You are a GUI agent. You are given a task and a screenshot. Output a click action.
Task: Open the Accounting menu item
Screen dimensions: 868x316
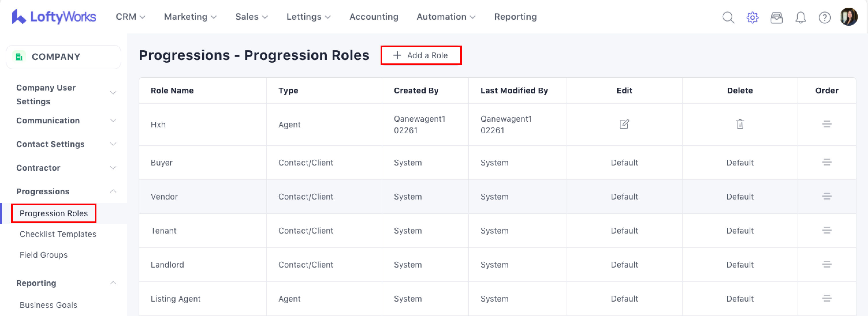coord(374,17)
